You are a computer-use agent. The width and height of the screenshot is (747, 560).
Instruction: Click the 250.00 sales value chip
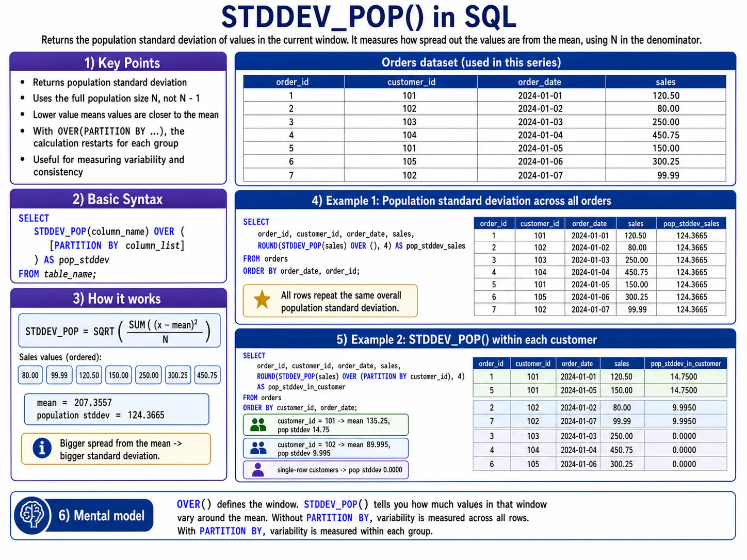pyautogui.click(x=149, y=375)
